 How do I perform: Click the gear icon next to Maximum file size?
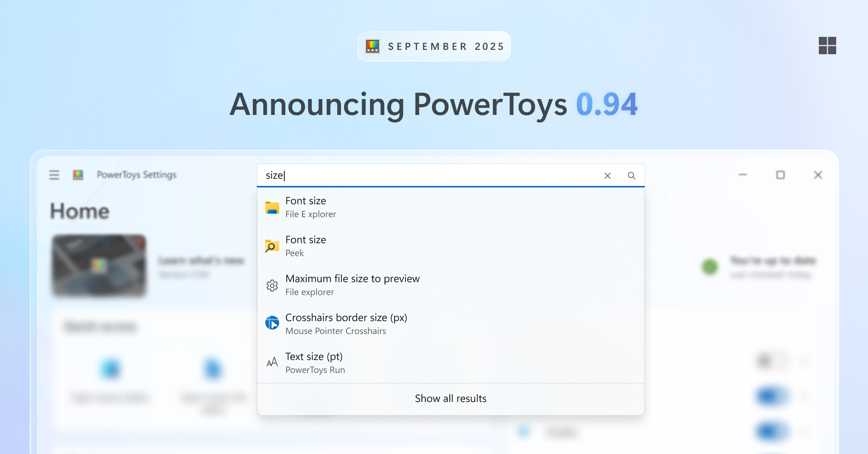coord(272,285)
